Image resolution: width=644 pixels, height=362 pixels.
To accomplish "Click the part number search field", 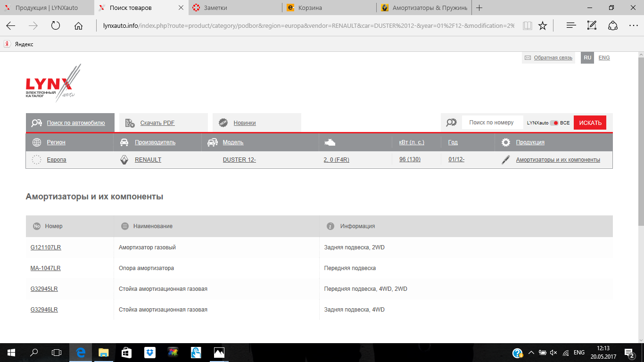I will pyautogui.click(x=492, y=123).
